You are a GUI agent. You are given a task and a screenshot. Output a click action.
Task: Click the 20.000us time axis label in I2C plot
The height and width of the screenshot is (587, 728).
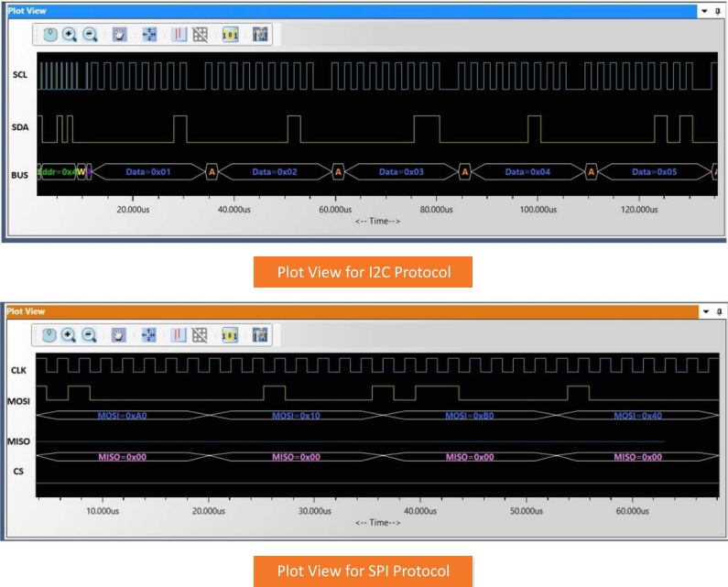coord(133,210)
